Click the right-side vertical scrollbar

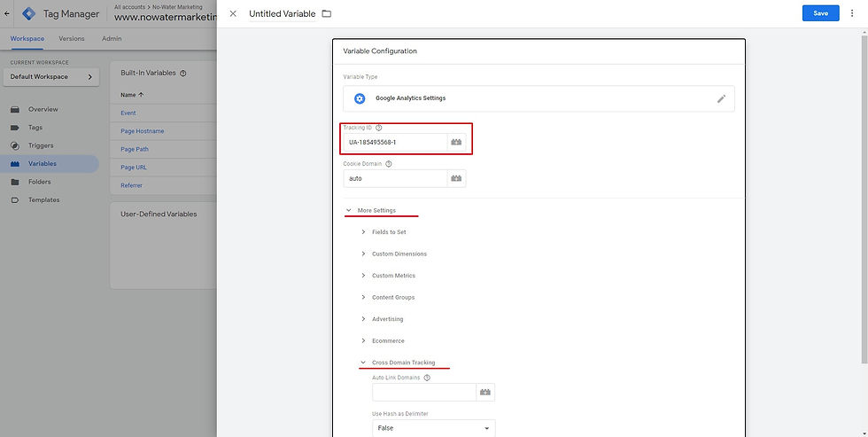864,199
